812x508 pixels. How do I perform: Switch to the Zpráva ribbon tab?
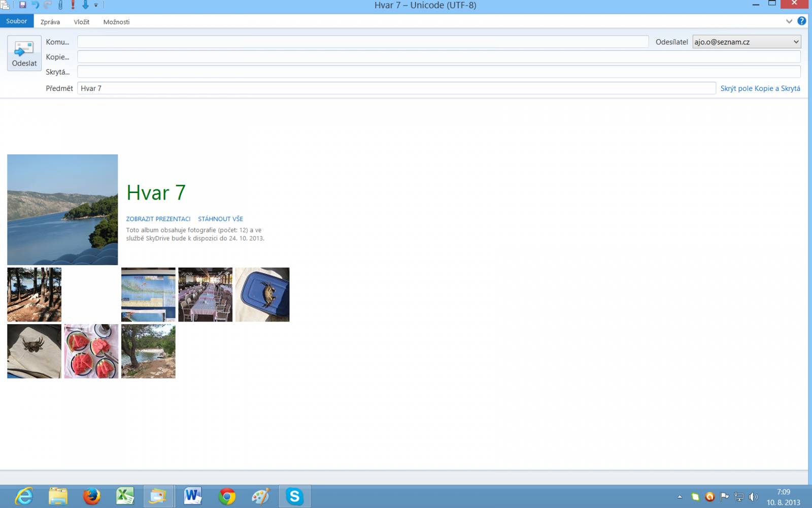pyautogui.click(x=50, y=22)
